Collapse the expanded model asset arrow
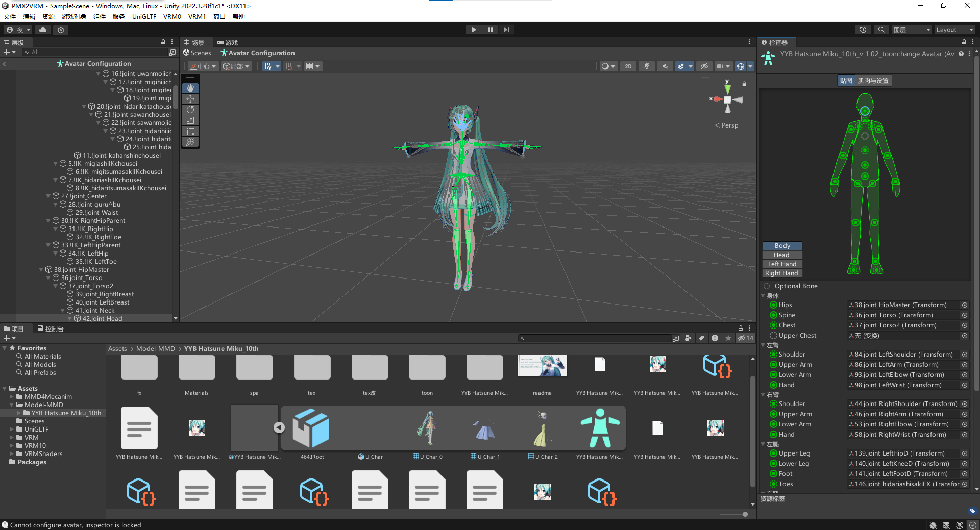This screenshot has width=980, height=530. pos(279,427)
